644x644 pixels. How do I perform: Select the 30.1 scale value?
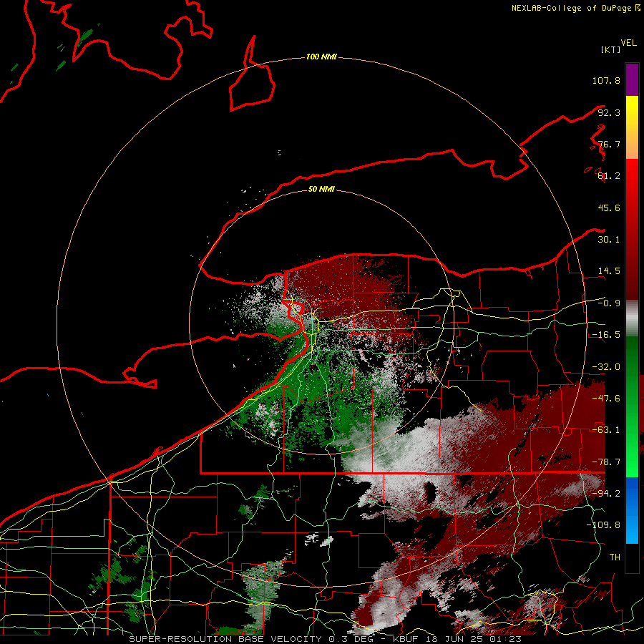pos(609,240)
